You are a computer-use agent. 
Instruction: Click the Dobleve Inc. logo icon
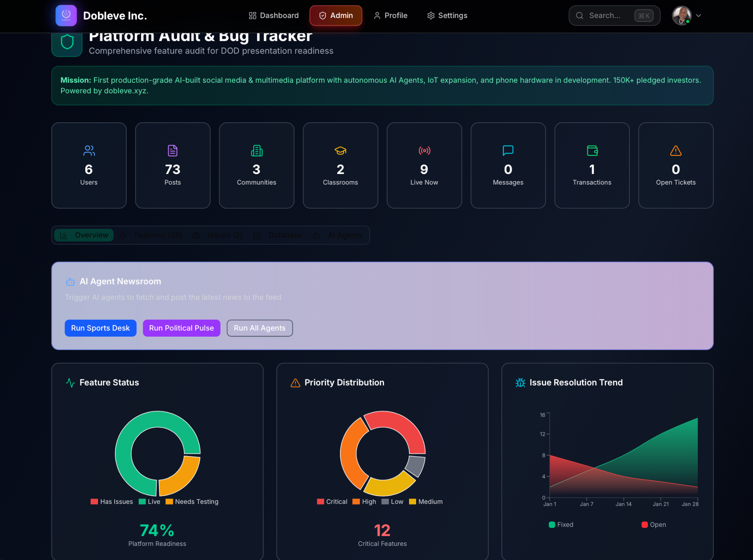coord(66,16)
